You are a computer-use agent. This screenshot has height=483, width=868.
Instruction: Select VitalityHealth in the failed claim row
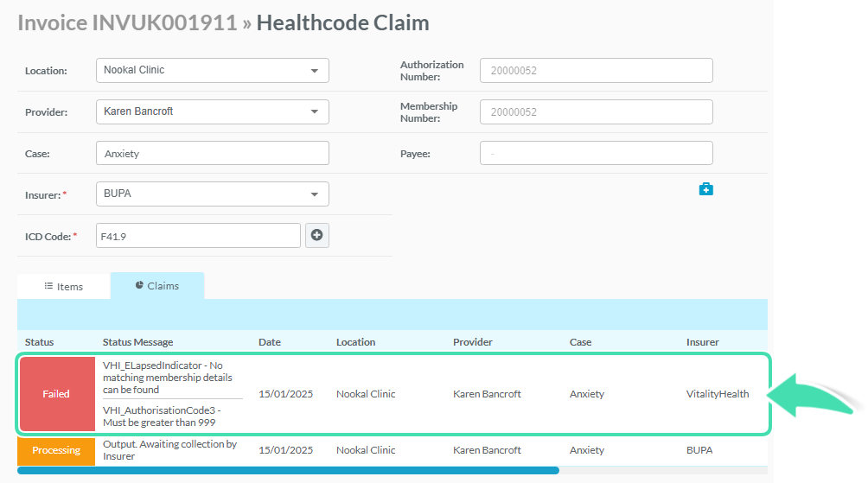point(717,394)
